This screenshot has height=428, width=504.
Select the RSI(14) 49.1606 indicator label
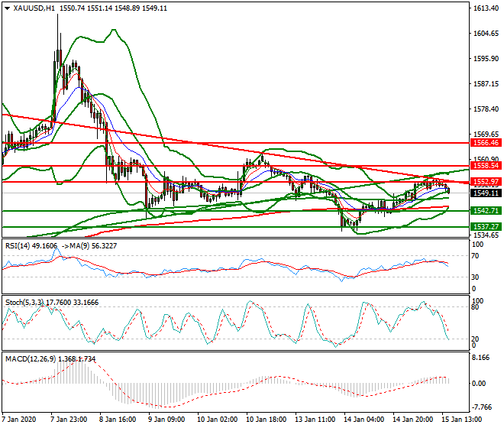click(x=31, y=246)
